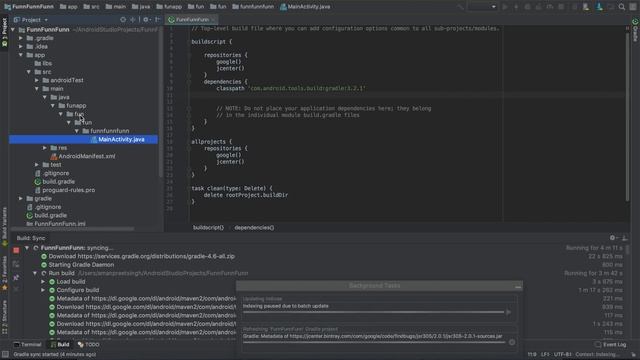Click the Project panel horizontal scrollbar
The image size is (640, 360).
(x=72, y=229)
